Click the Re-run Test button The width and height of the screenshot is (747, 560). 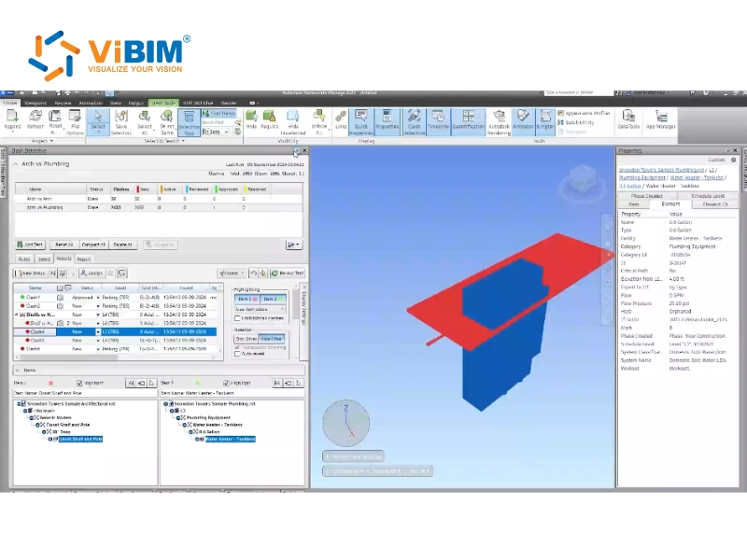pyautogui.click(x=287, y=273)
